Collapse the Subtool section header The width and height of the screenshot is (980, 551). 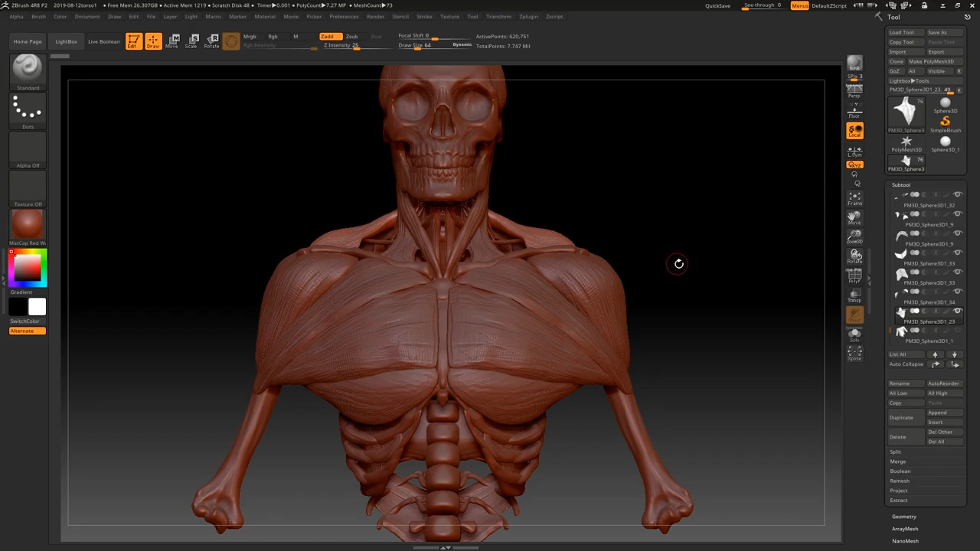click(x=901, y=185)
